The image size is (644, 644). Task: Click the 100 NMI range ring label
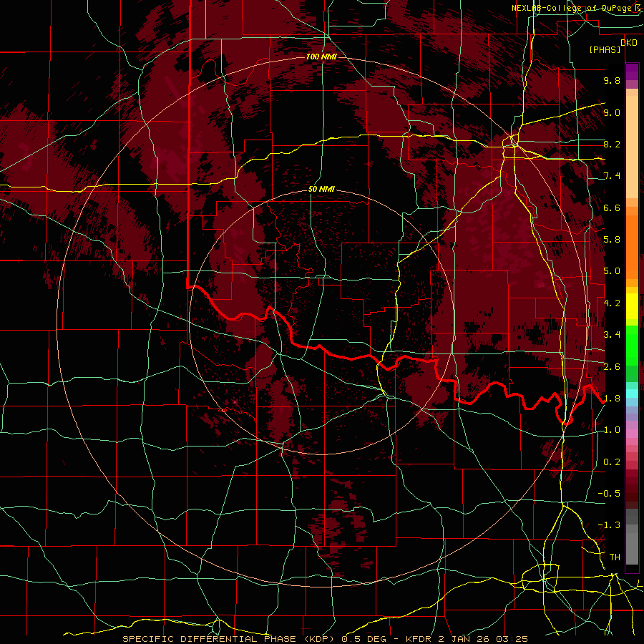[x=321, y=57]
